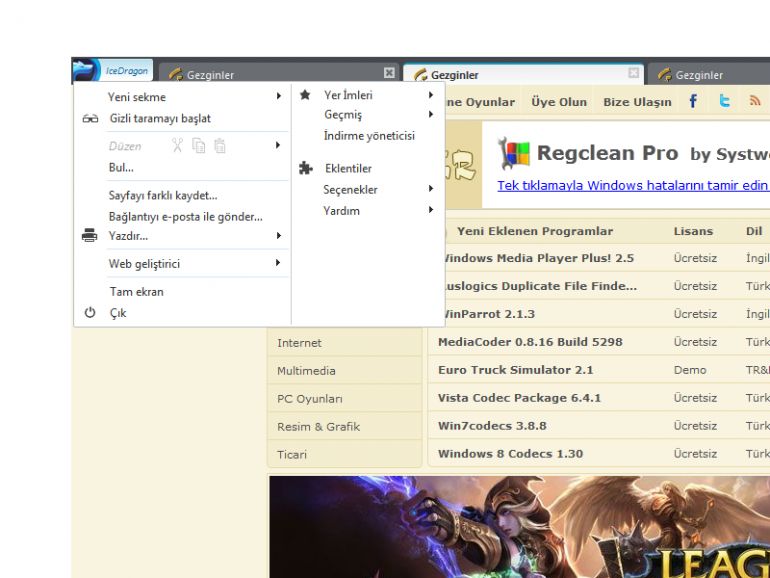
Task: Click the private browsing glasses icon
Action: coord(90,118)
